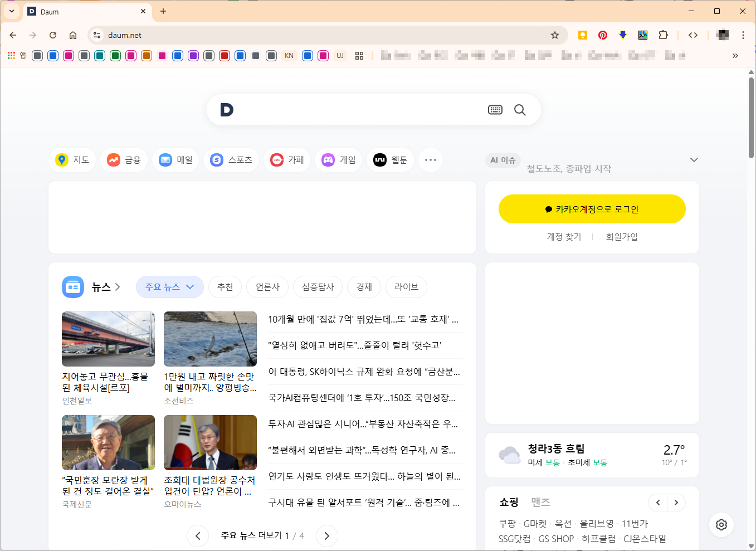Open 게임 game shortcut

339,160
